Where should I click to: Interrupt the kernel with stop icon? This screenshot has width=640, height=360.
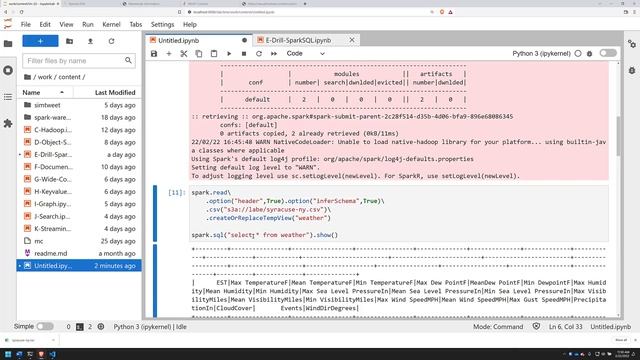(244, 53)
